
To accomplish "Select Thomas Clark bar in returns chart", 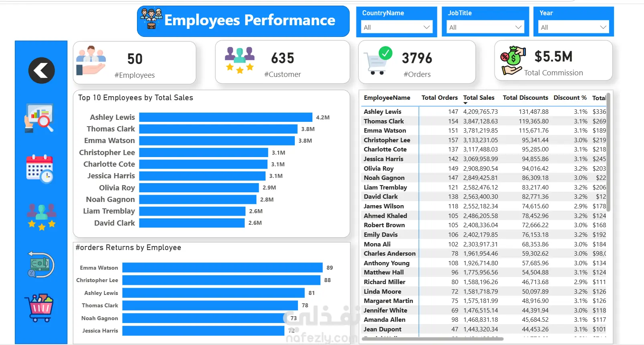I will point(210,305).
